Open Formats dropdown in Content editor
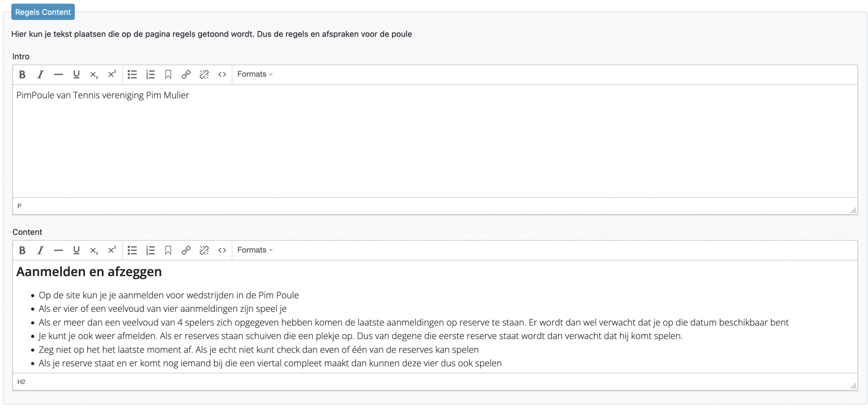Viewport: 868px width, 418px height. [255, 250]
